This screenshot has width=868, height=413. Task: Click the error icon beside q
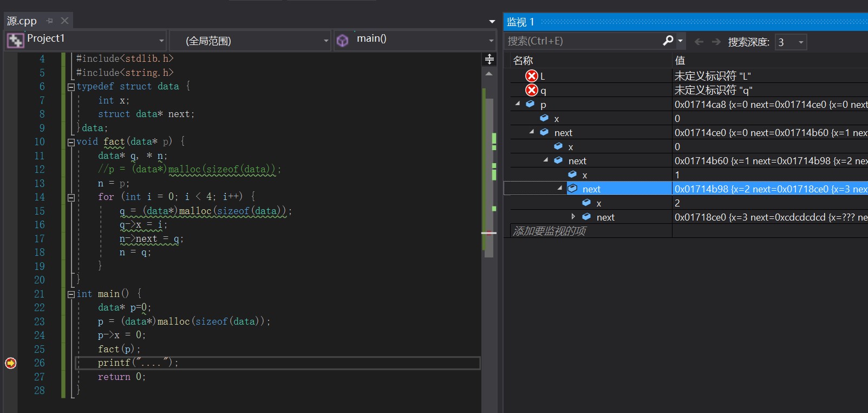(532, 90)
